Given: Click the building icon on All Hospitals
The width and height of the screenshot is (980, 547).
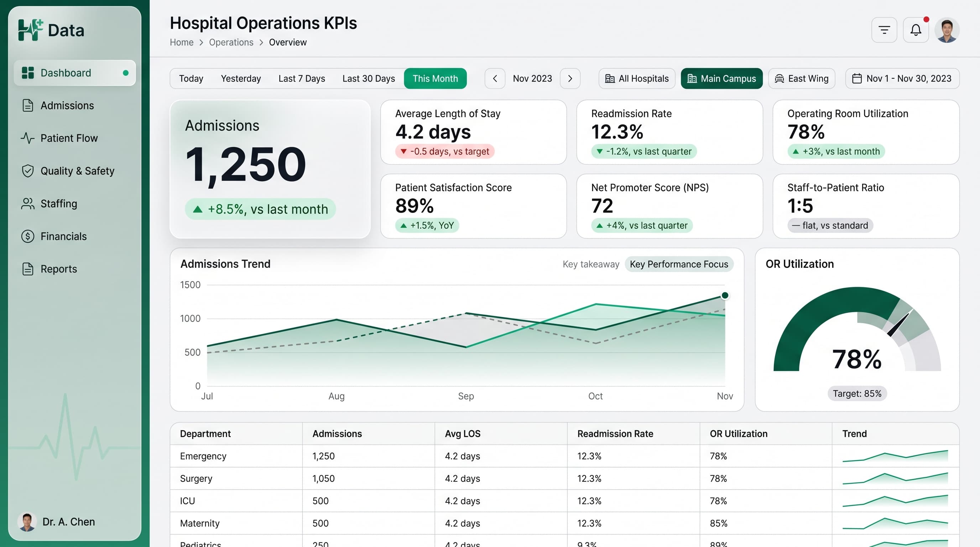Looking at the screenshot, I should pos(610,78).
